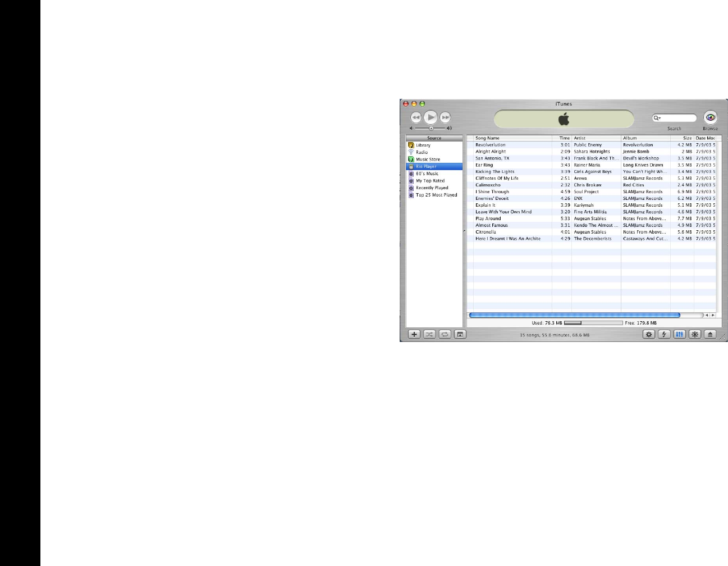The height and width of the screenshot is (566, 728).
Task: Select the song I Shine Through
Action: [492, 192]
